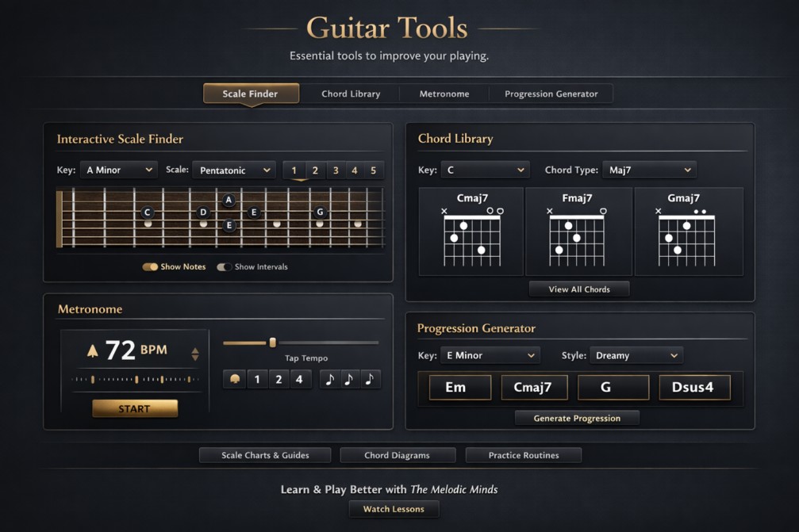Click the tempo slider handle
The height and width of the screenshot is (532, 799).
[x=273, y=343]
